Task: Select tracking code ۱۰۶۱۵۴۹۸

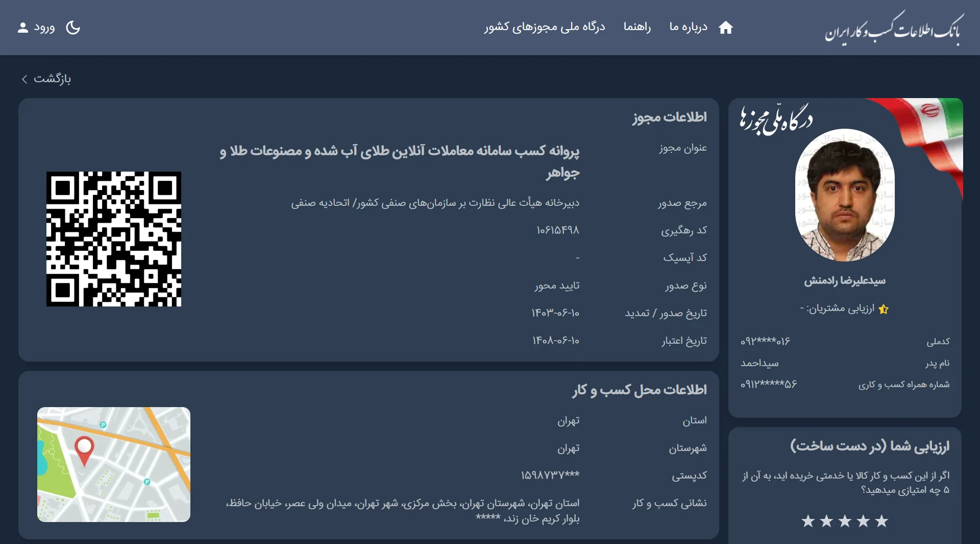Action: coord(557,230)
